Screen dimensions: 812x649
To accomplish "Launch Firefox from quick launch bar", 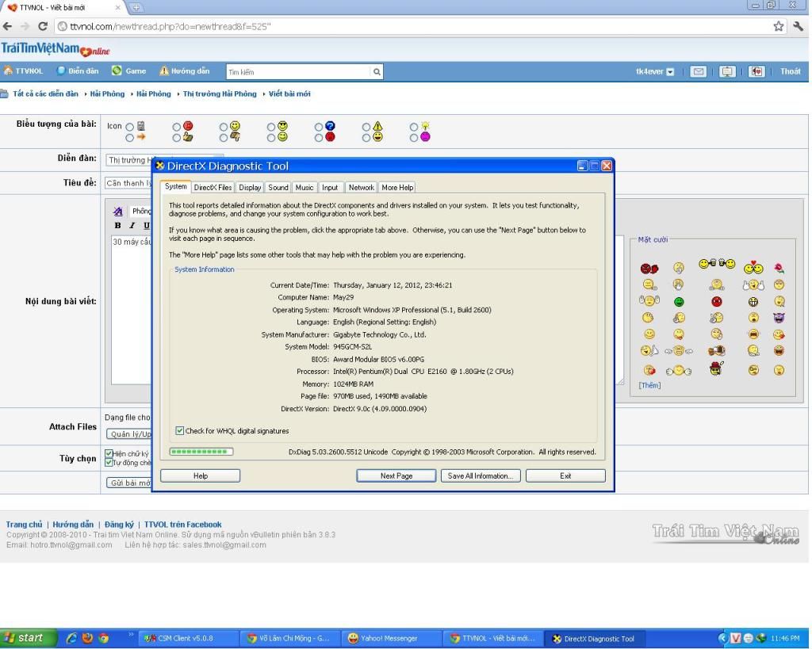I will [x=87, y=638].
